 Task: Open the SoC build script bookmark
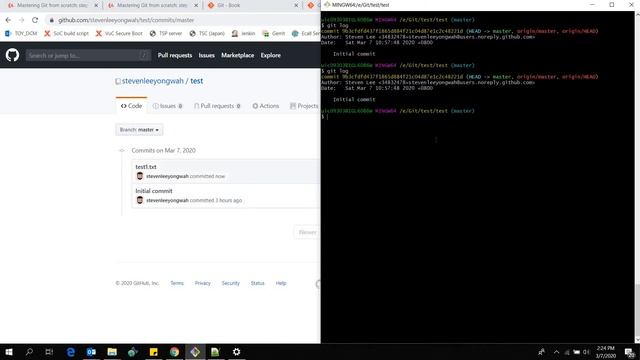tap(66, 33)
